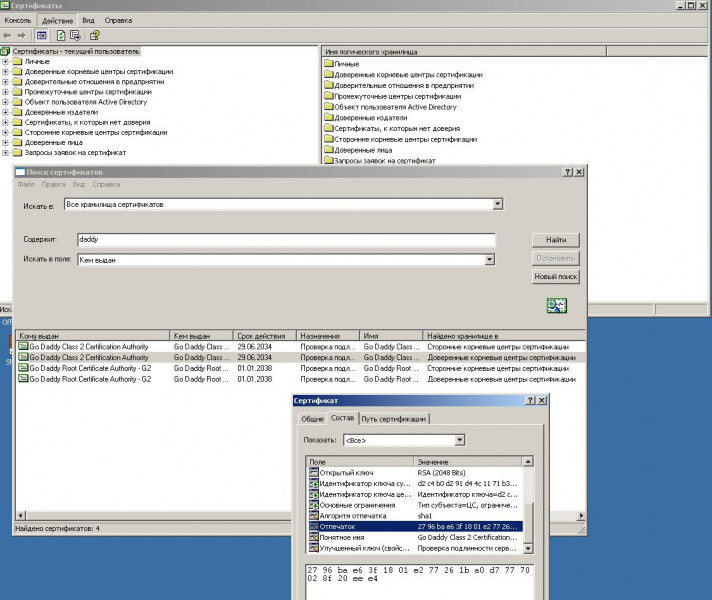Expand the Доверительные отношения в предприятии tree node

click(5, 82)
